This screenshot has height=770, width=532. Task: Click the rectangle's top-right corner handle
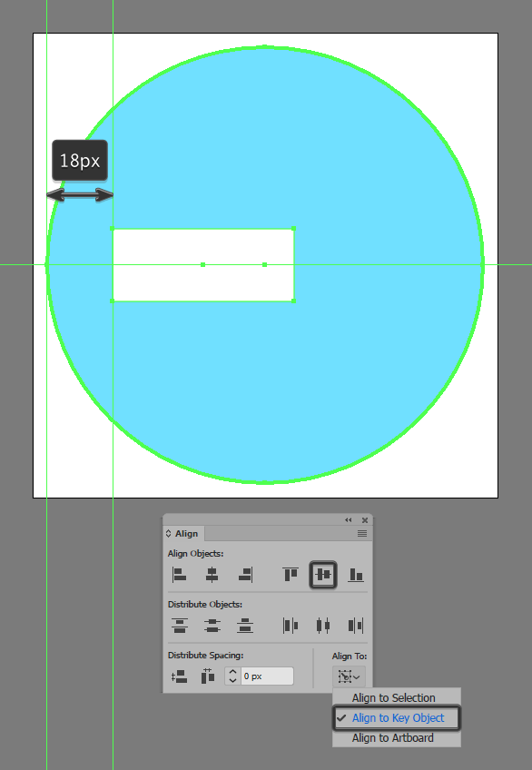tap(293, 228)
